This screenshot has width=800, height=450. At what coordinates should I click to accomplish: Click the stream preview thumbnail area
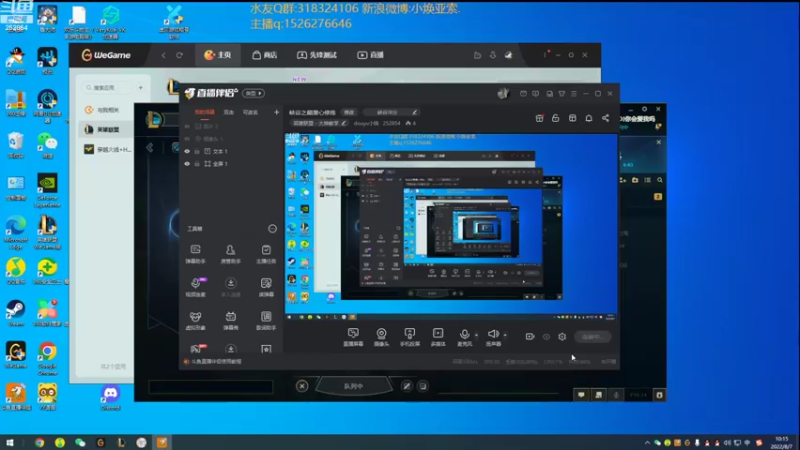451,227
